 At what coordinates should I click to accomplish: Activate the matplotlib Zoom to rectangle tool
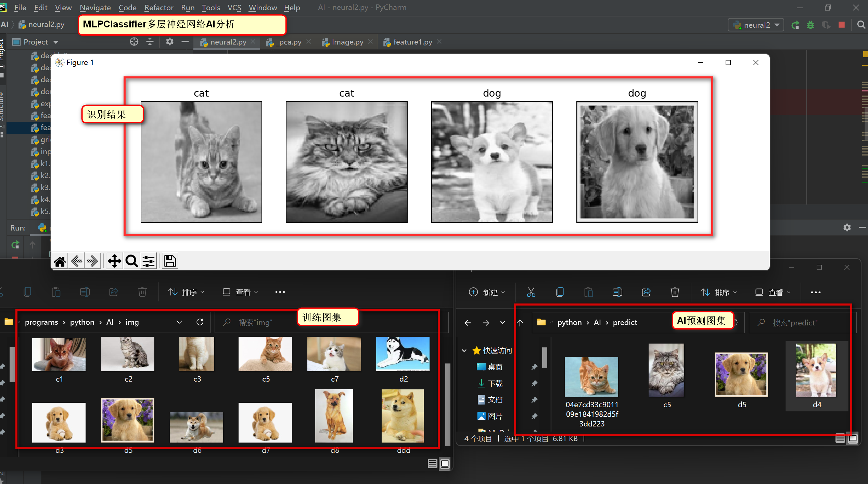(x=132, y=261)
